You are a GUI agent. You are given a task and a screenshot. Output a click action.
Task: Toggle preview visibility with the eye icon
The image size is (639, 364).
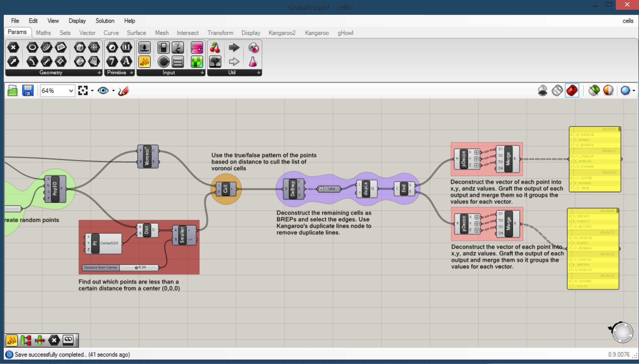(x=103, y=90)
